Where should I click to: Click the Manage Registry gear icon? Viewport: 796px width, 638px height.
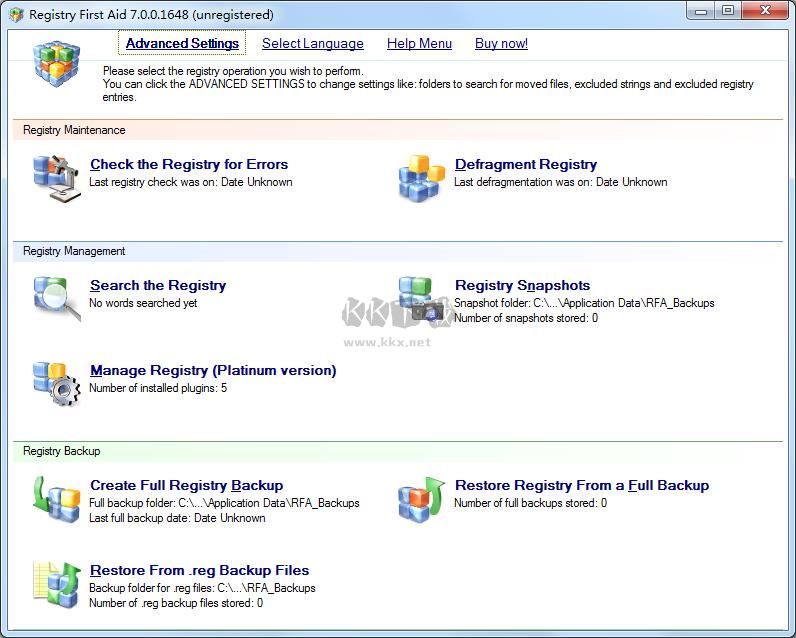coord(56,384)
